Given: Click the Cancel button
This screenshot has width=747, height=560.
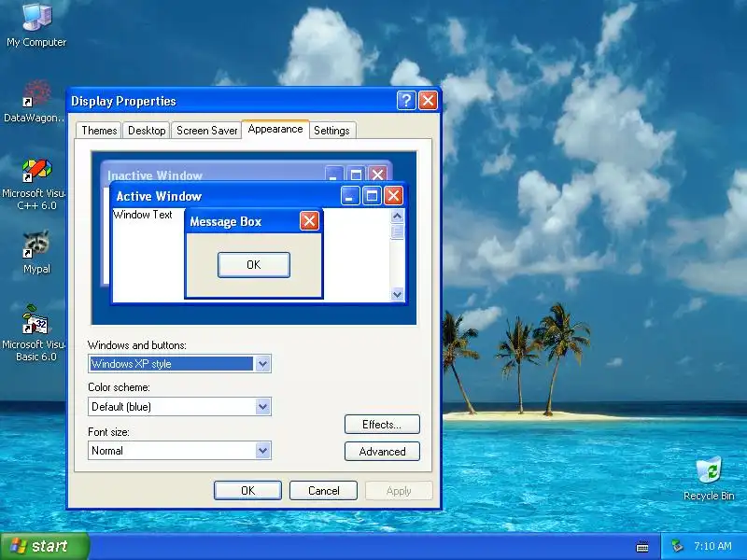Looking at the screenshot, I should 323,491.
